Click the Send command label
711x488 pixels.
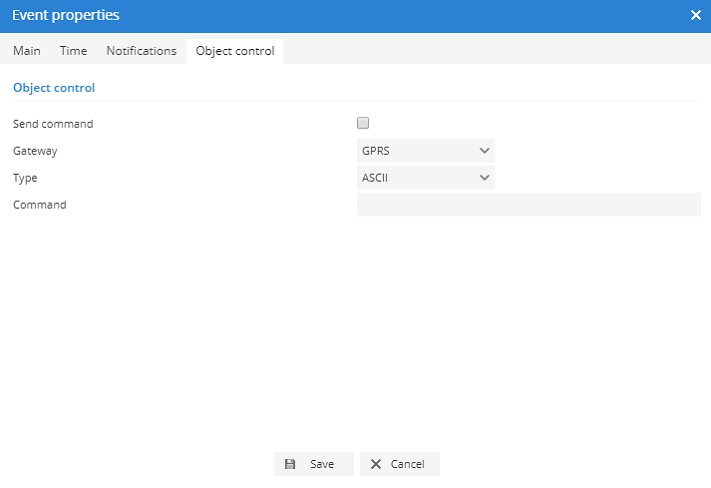coord(53,124)
